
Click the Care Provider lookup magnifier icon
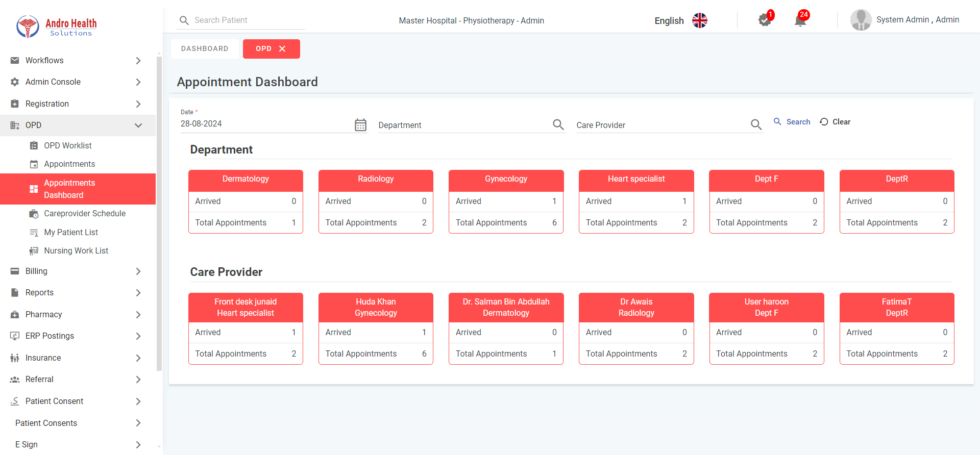[756, 124]
